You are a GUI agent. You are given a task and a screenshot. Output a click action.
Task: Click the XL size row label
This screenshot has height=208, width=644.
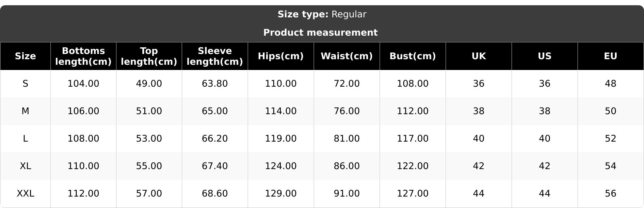[x=25, y=166]
